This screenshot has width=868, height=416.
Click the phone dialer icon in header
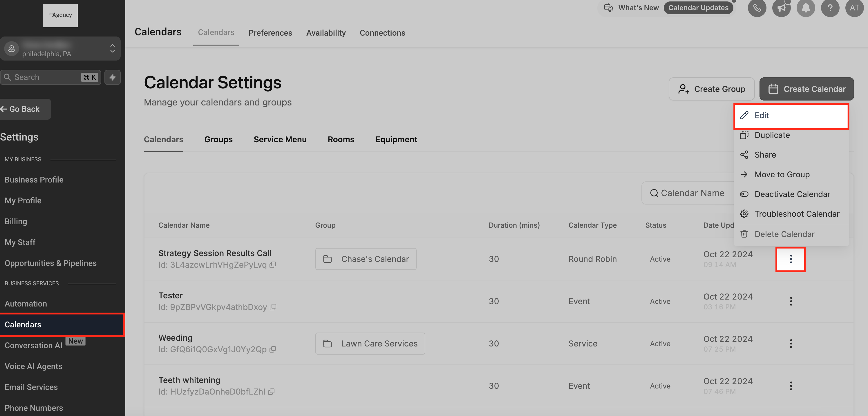(x=757, y=8)
